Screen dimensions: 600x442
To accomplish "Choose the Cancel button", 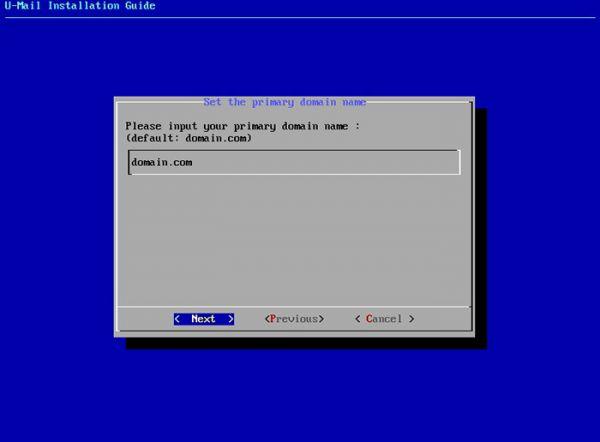I will 384,319.
